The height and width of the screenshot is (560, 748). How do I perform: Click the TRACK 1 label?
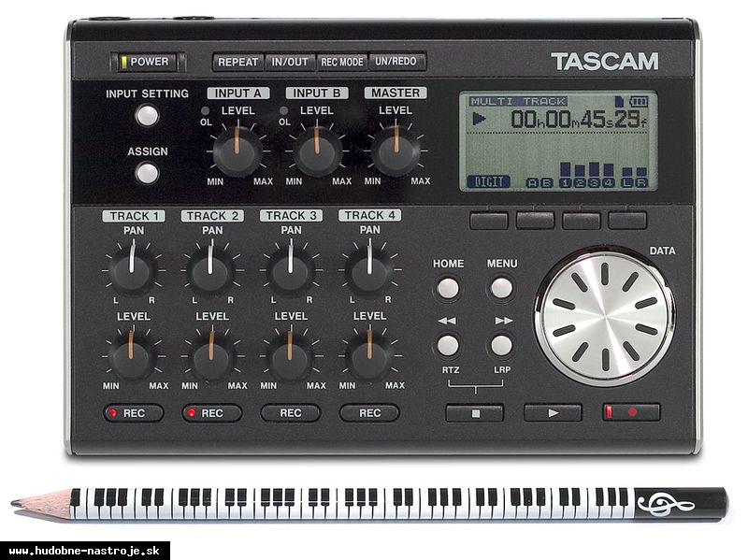(134, 216)
